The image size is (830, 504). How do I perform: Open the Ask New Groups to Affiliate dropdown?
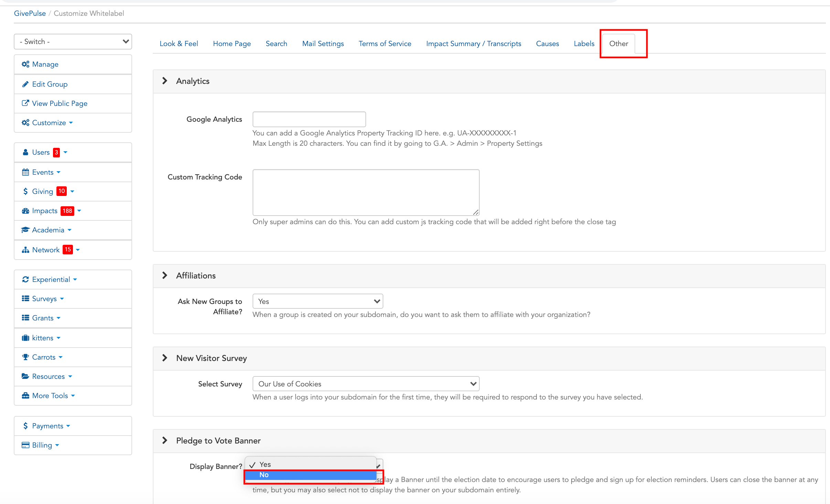click(x=318, y=302)
